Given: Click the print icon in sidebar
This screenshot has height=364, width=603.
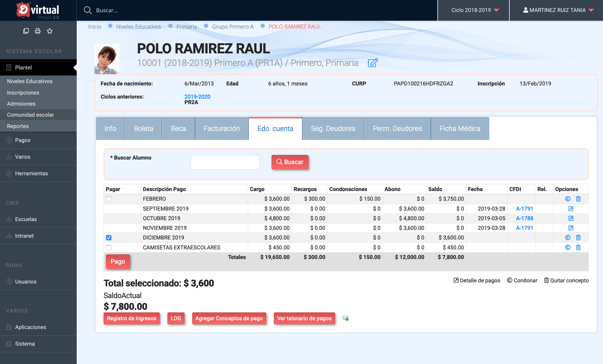Looking at the screenshot, I should tap(38, 31).
